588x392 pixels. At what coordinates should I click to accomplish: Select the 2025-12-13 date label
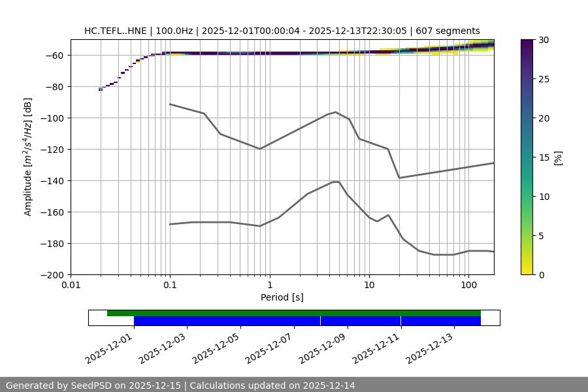429,346
